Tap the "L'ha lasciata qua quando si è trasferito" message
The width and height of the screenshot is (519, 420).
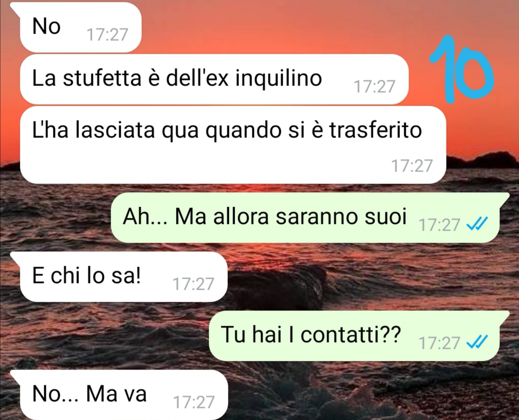233,145
